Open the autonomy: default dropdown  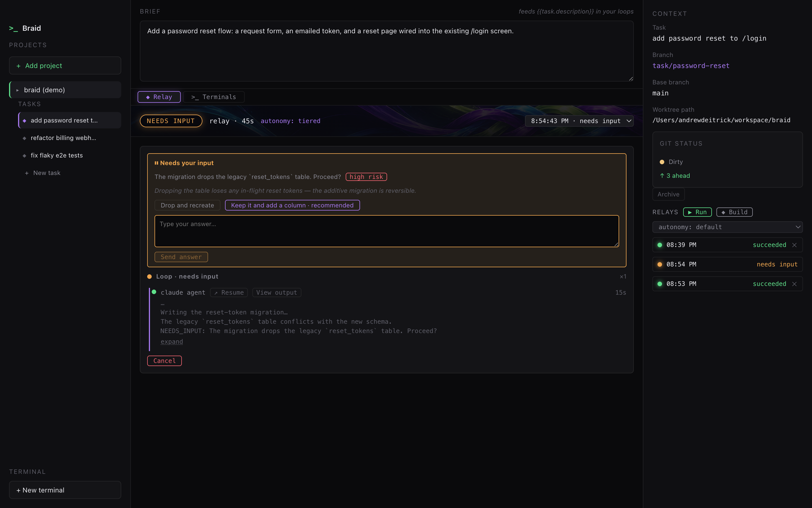[x=727, y=227]
